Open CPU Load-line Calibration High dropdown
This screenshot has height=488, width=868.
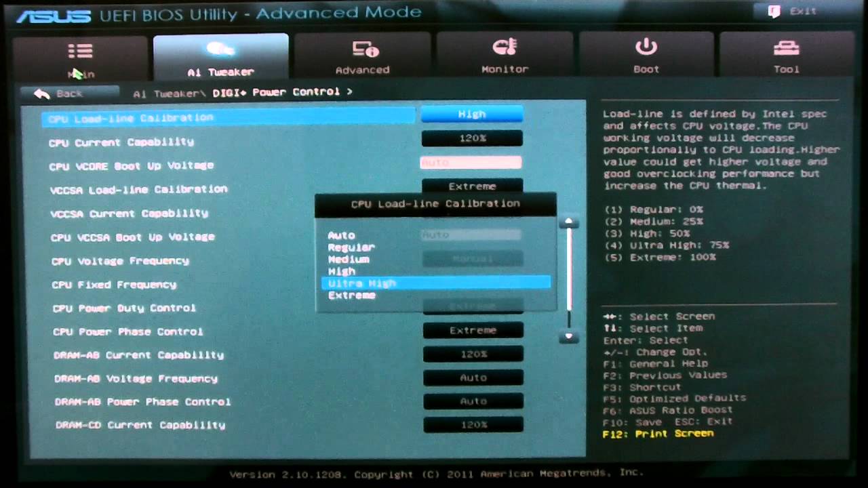click(x=472, y=115)
